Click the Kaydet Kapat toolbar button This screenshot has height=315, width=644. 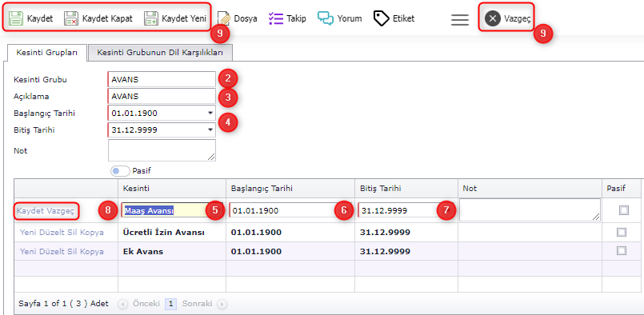pos(98,18)
